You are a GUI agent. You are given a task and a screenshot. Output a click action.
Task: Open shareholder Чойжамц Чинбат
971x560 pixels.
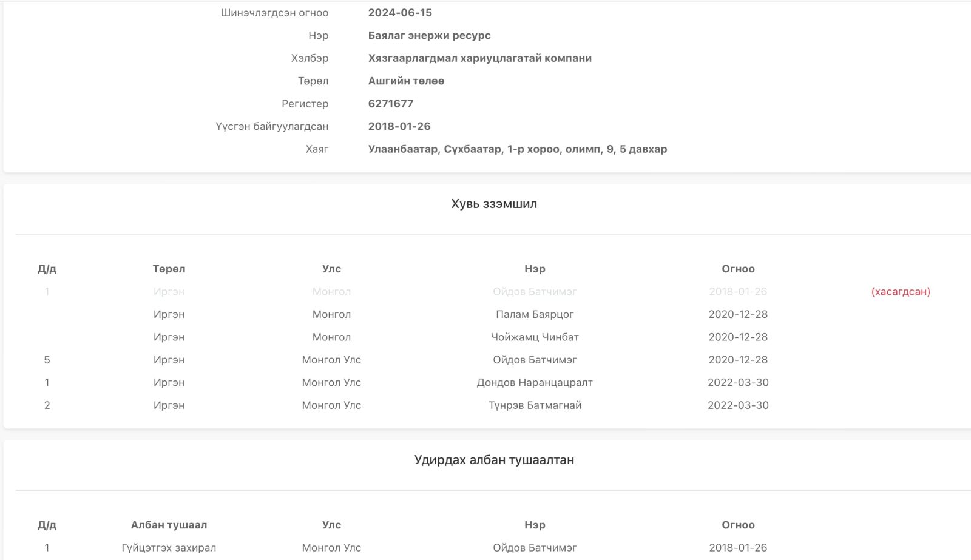534,337
